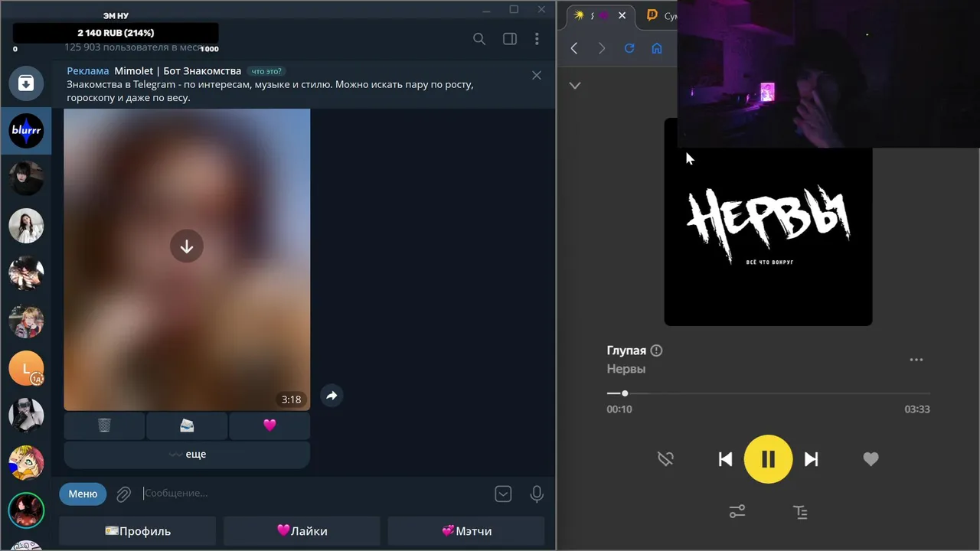Open the track options three-dot menu
The height and width of the screenshot is (551, 980).
point(916,360)
